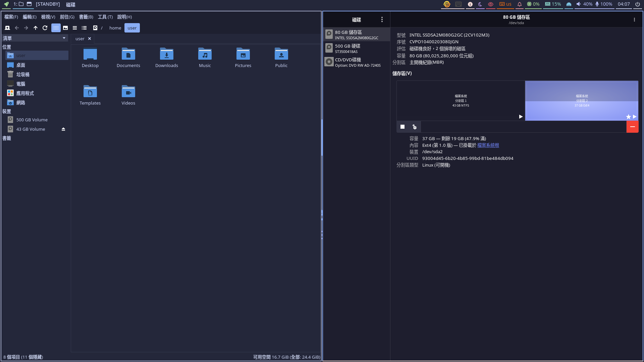Select CD/DVD碟機 Optiarc drive in list
This screenshot has width=644, height=362.
(357, 62)
